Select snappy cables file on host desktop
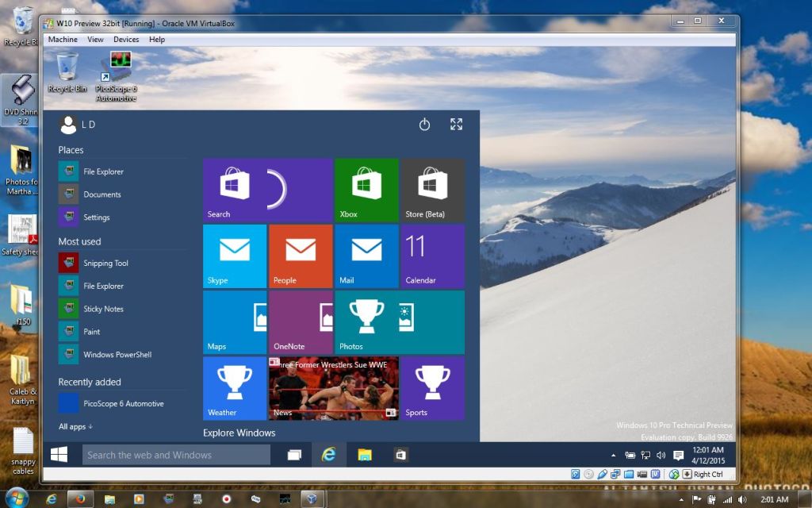Image resolution: width=812 pixels, height=508 pixels. pyautogui.click(x=23, y=451)
